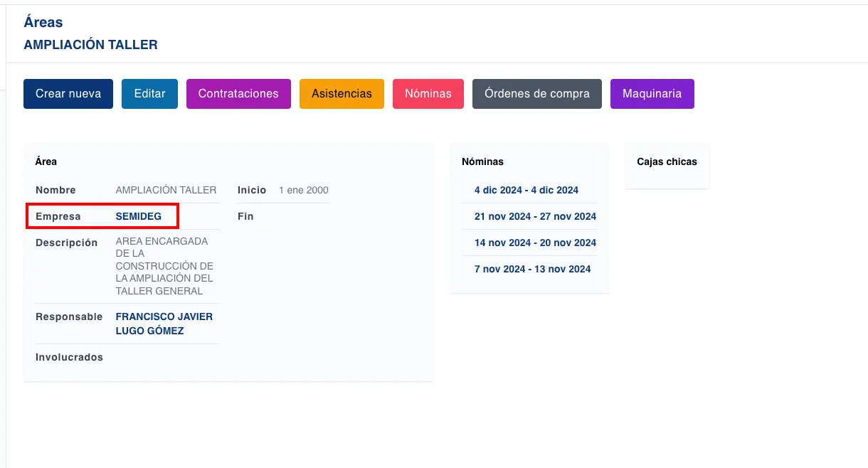Click the Inicio date 1 ene 2000
The width and height of the screenshot is (868, 468).
(304, 190)
